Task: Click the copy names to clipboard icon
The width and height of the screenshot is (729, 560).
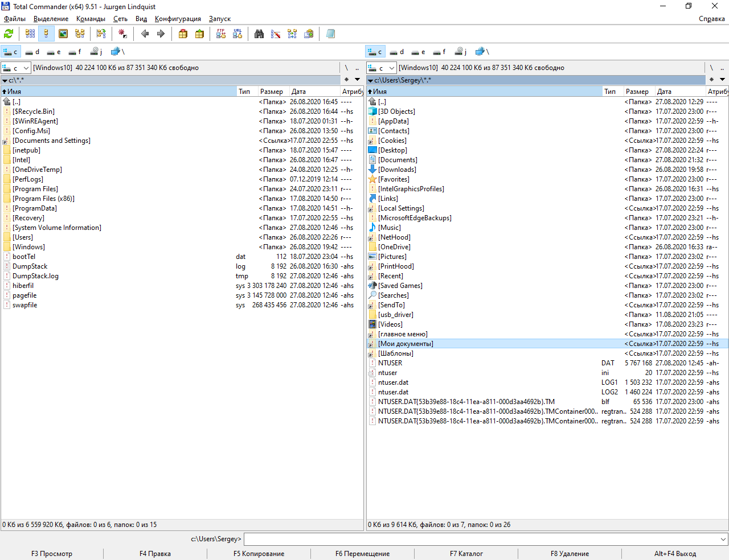Action: (x=309, y=34)
